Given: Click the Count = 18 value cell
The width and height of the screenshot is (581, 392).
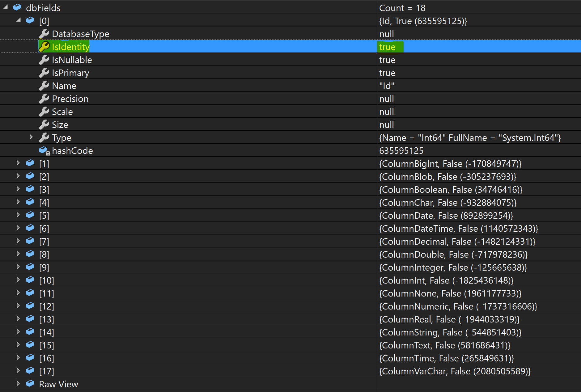Looking at the screenshot, I should [x=402, y=8].
